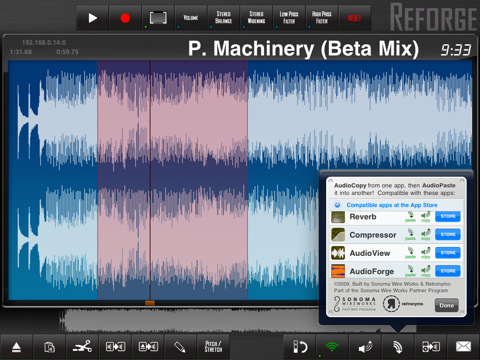
Task: Open the Stereo Balance effect
Action: (x=223, y=18)
